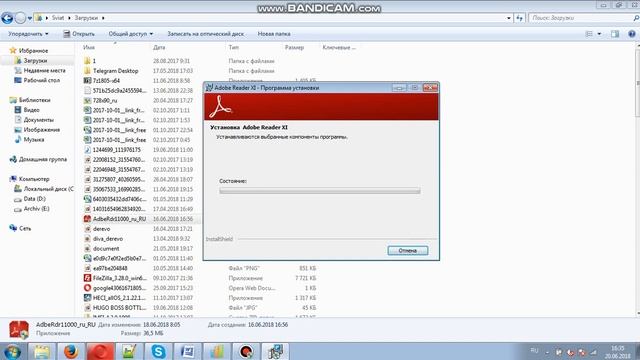640x360 pixels.
Task: Sort files by the Дата column header
Action: coord(159,47)
